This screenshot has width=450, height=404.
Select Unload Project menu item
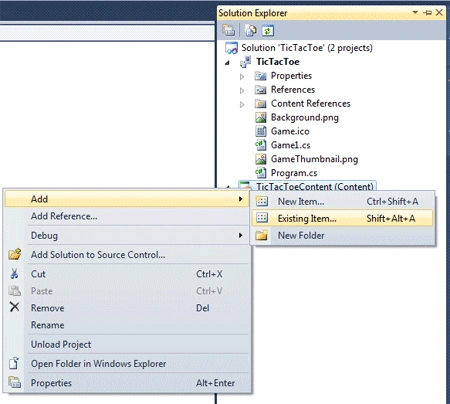point(127,344)
